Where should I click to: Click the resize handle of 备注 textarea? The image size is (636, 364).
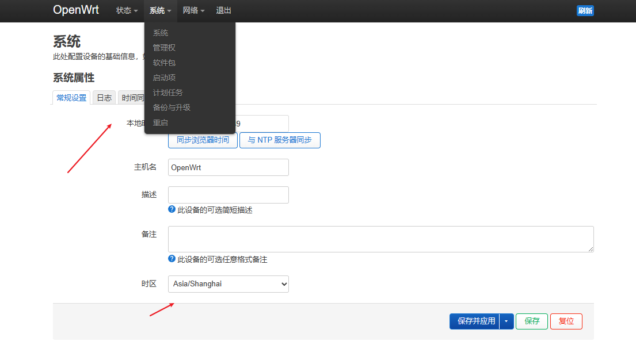[591, 249]
